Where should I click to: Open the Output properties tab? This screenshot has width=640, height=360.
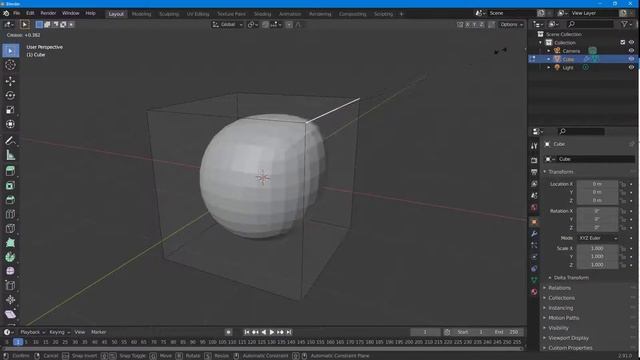(534, 172)
